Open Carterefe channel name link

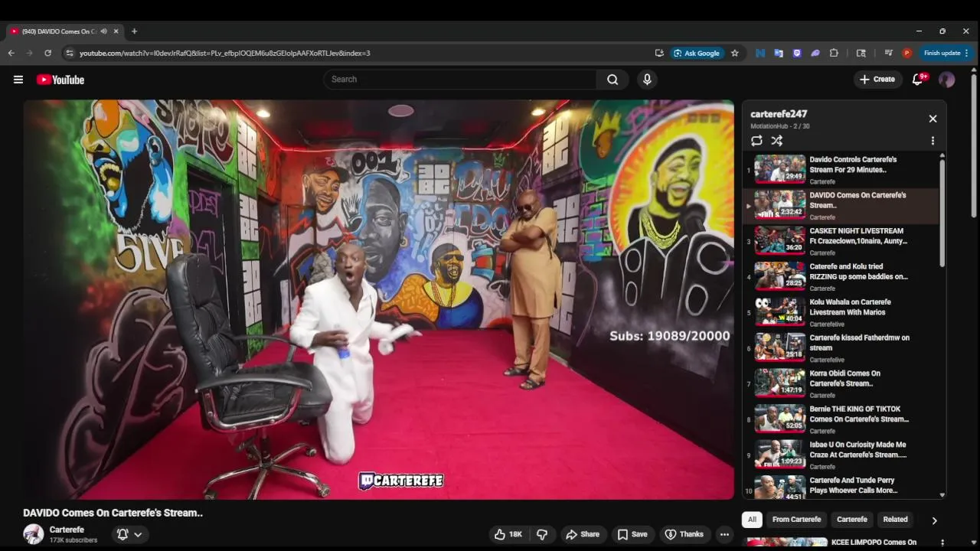click(67, 530)
